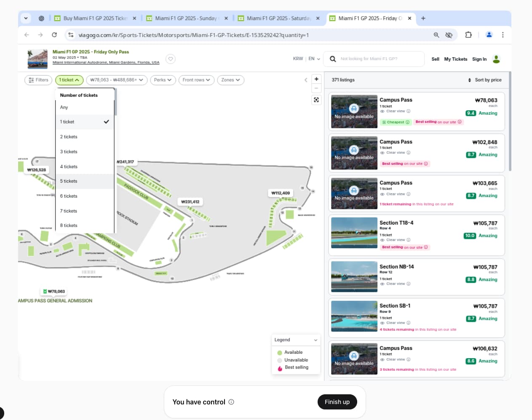Select the checked 1 ticket option

85,122
